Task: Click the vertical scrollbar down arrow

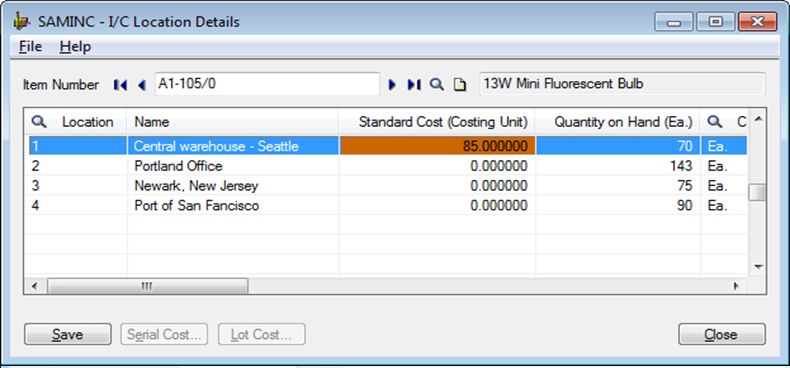Action: (757, 266)
